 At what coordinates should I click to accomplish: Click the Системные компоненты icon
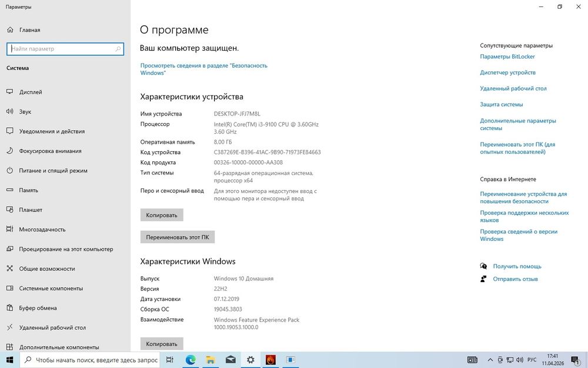pos(10,288)
